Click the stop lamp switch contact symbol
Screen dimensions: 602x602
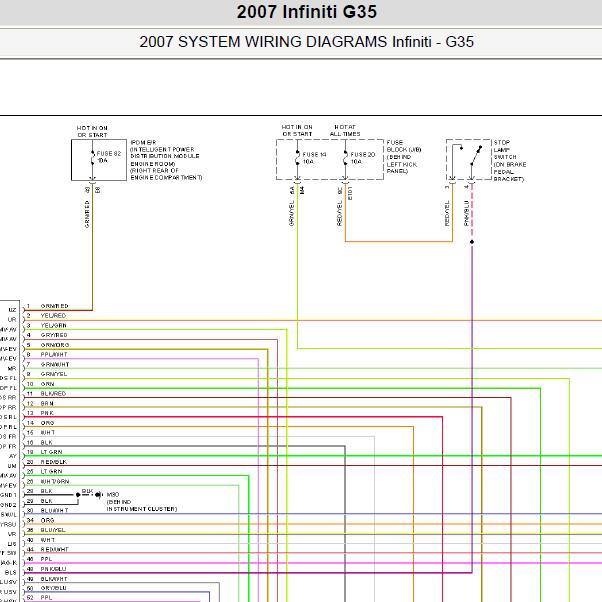coord(476,155)
